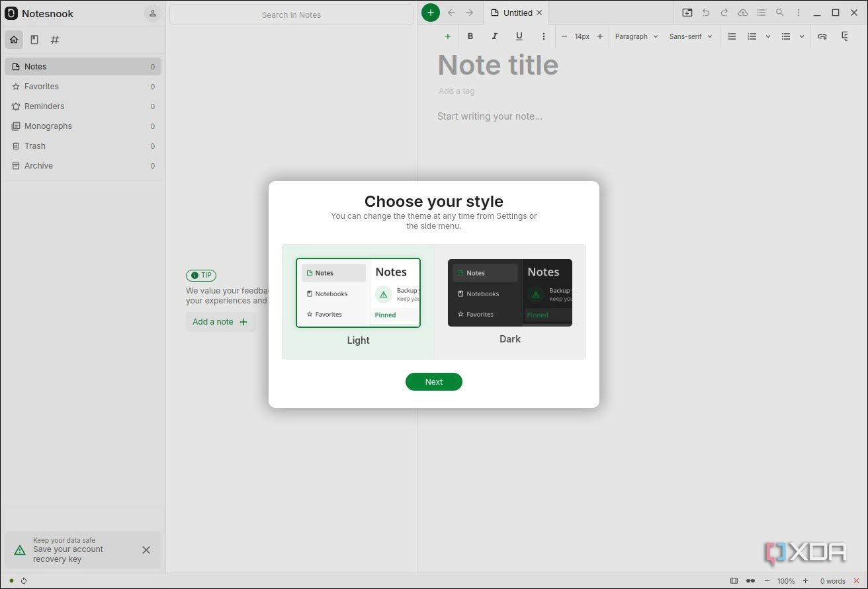868x589 pixels.
Task: Undo the last edit
Action: (x=706, y=13)
